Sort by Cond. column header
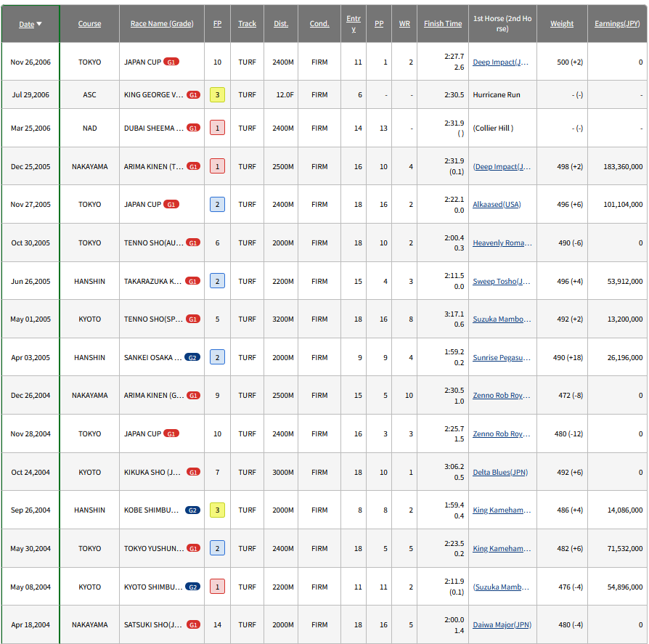This screenshot has width=649, height=644. (319, 23)
